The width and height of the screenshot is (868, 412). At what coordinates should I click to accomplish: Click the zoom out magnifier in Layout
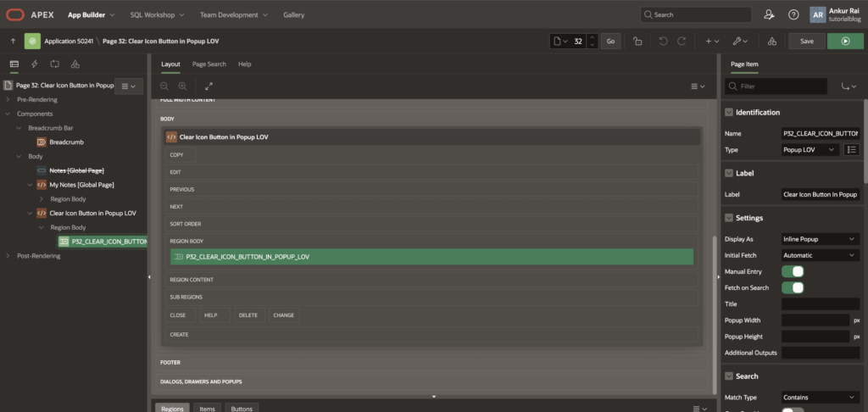click(x=164, y=86)
